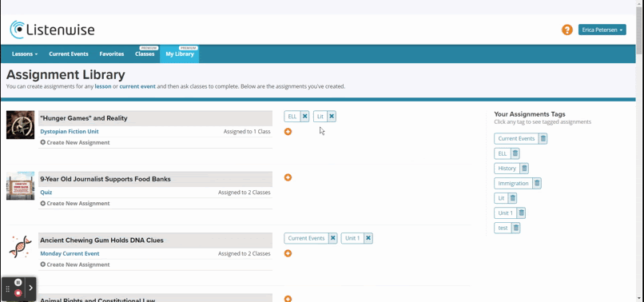This screenshot has width=644, height=302.
Task: Expand the Lessons menu
Action: (x=25, y=54)
